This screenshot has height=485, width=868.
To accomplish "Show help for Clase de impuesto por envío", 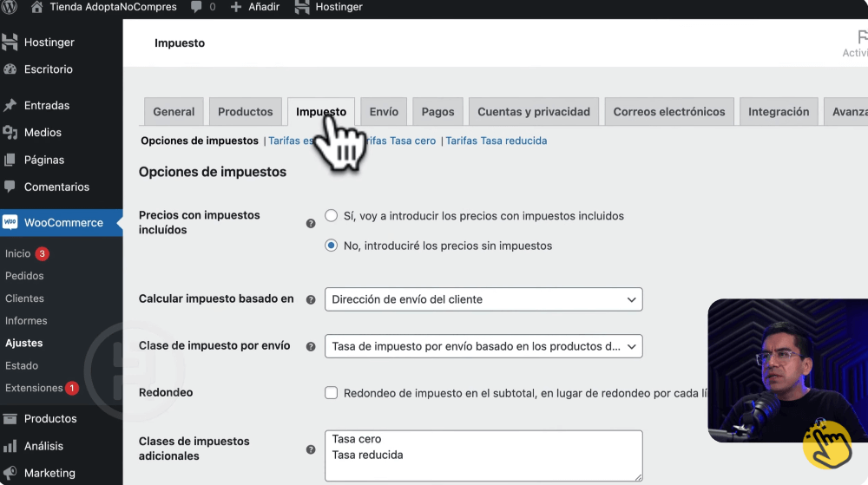I will point(311,347).
